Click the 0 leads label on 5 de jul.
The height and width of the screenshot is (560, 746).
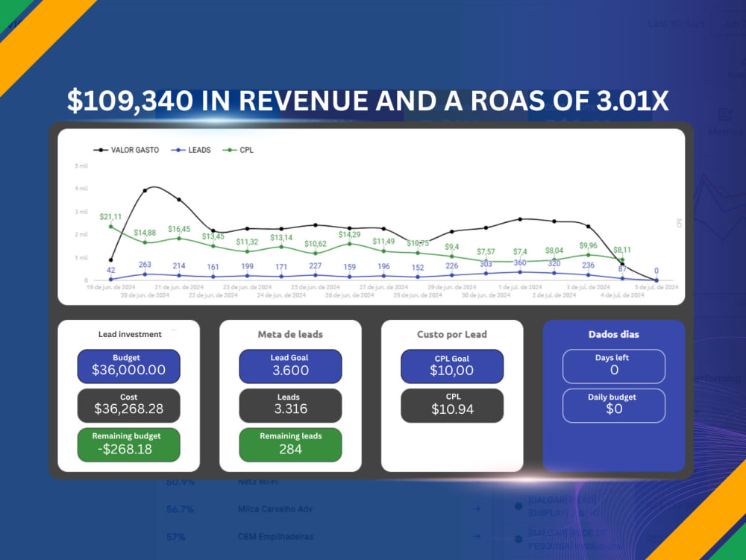pyautogui.click(x=656, y=271)
